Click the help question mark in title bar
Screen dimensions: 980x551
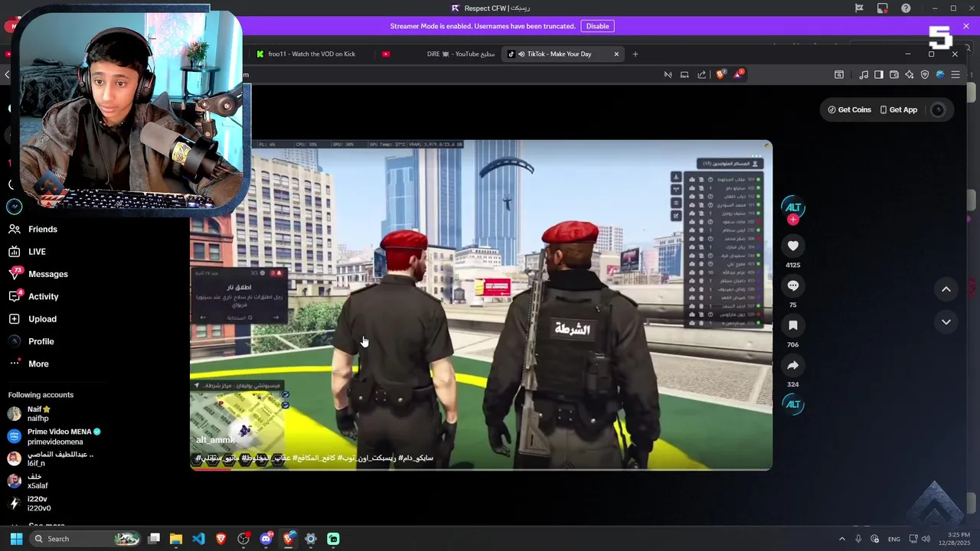point(906,8)
